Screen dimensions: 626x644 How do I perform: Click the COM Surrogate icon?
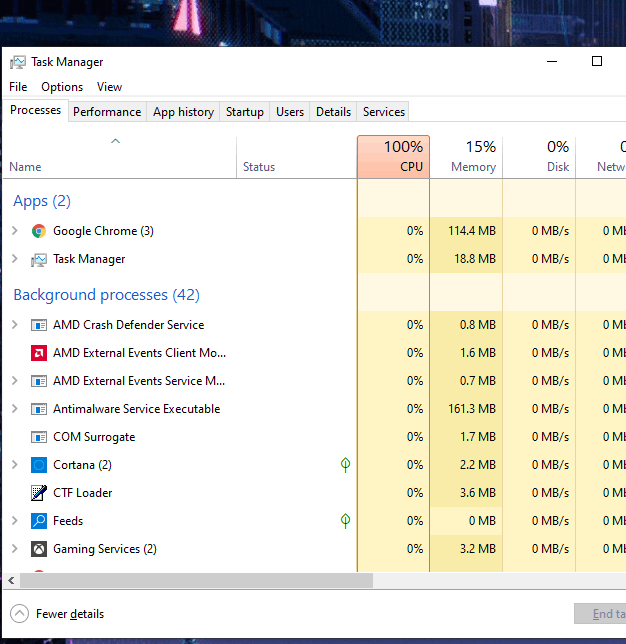pos(39,437)
